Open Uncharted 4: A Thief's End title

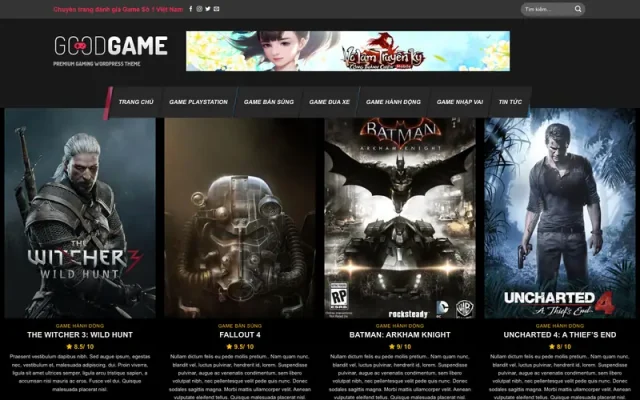pos(560,335)
